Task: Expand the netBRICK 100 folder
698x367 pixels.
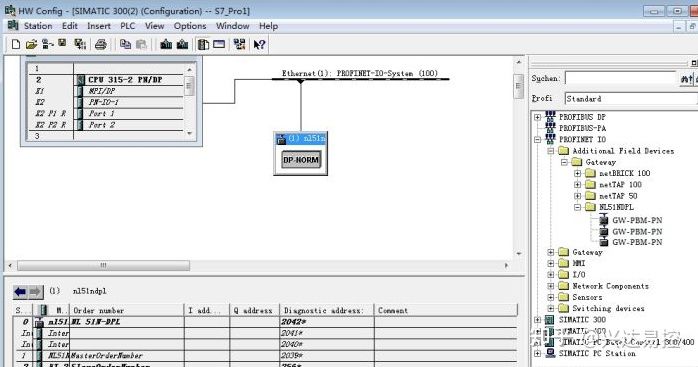Action: [577, 173]
